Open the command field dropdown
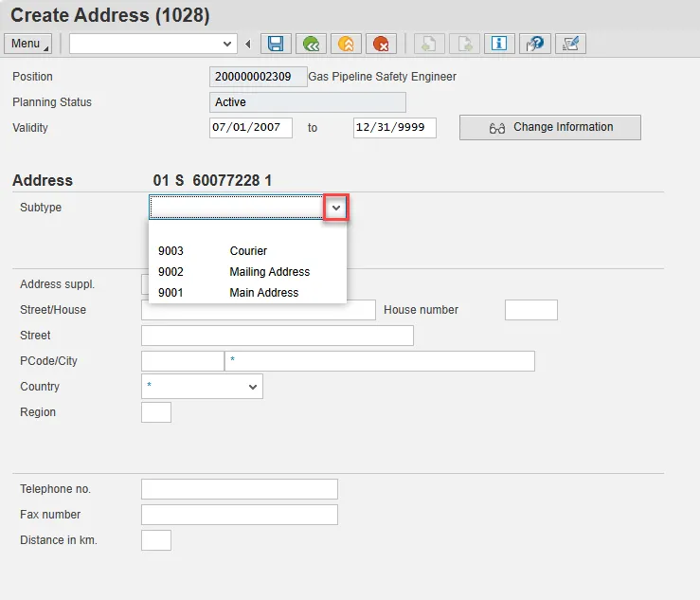This screenshot has height=600, width=700. [x=226, y=44]
